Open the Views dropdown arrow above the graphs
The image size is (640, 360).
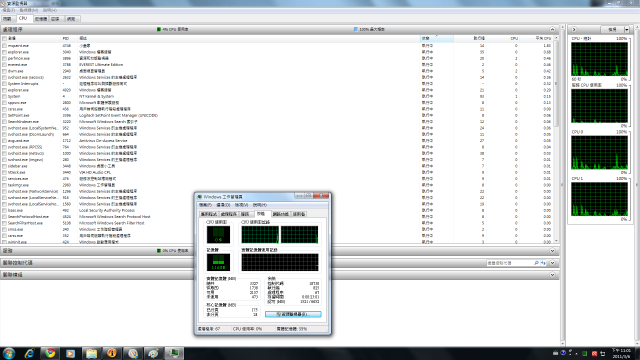(x=627, y=29)
